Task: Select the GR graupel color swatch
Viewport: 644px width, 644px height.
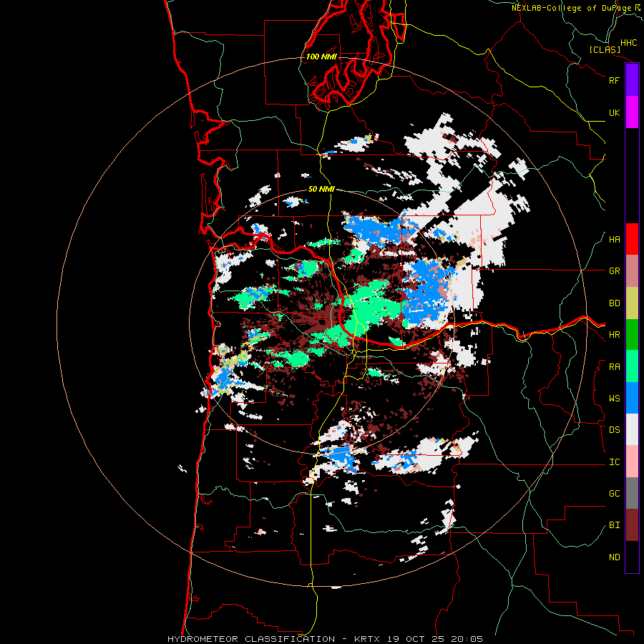Action: pos(632,271)
